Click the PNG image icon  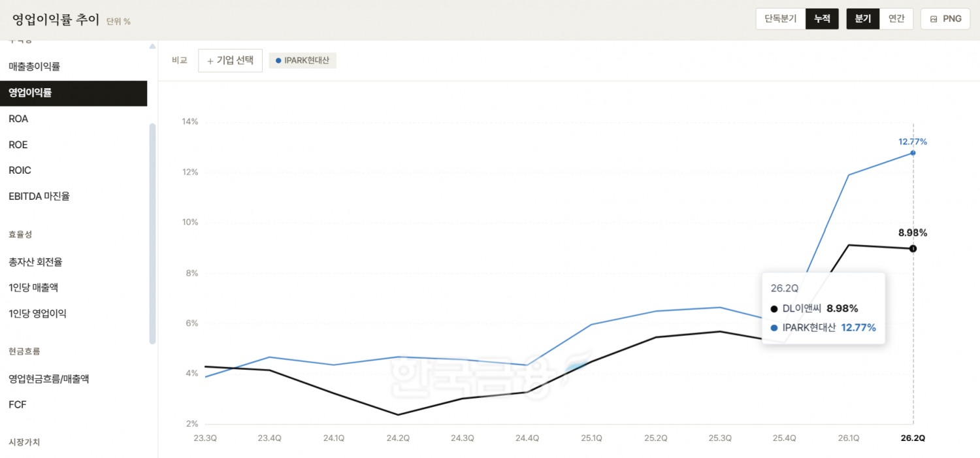tap(934, 19)
